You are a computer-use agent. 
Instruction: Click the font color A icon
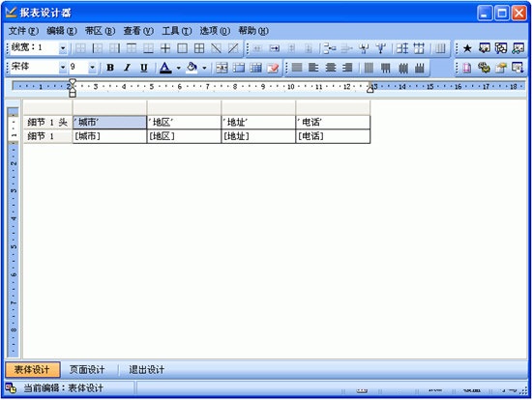[165, 68]
